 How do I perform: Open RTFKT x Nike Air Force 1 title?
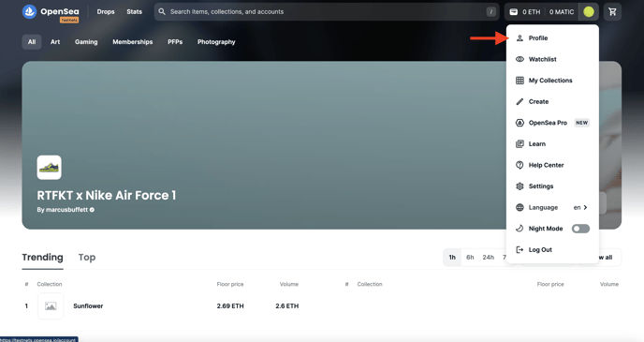pos(107,195)
